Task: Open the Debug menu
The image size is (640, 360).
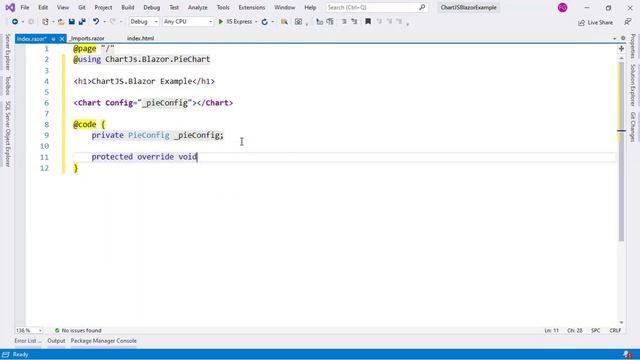Action: [151, 7]
